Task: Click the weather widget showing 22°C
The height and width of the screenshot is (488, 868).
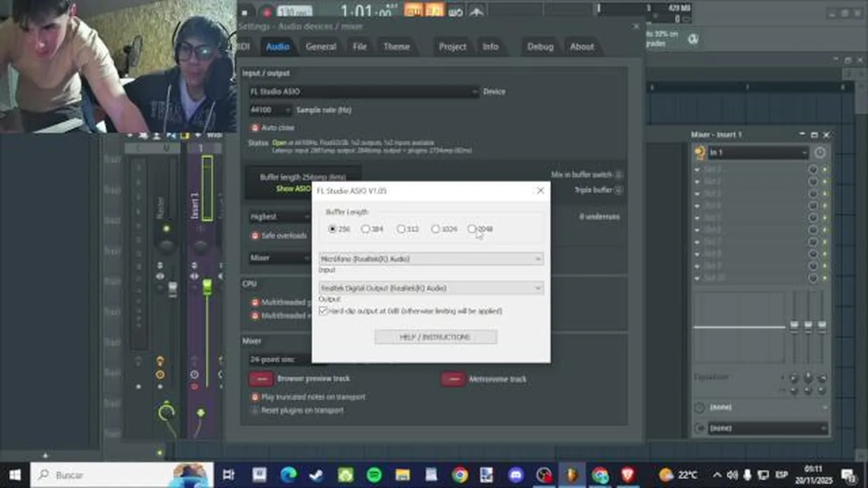Action: 678,475
